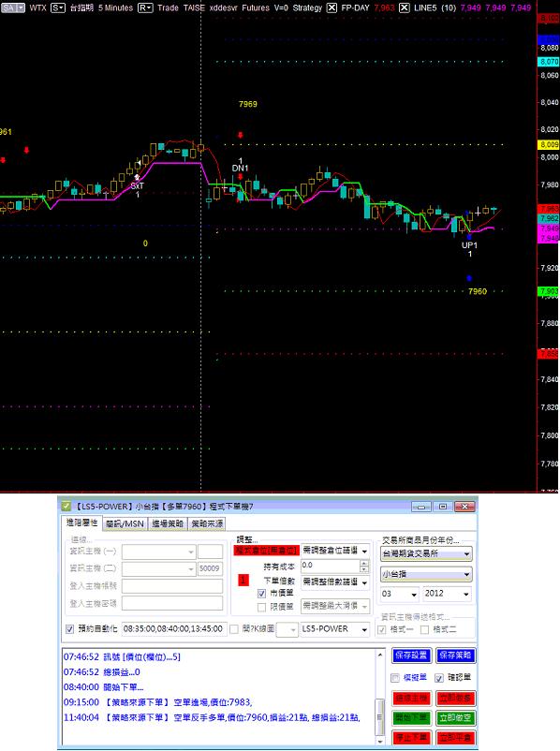Click the green 立即做空 short-now button
Viewport: 560px width, 751px height.
point(455,718)
